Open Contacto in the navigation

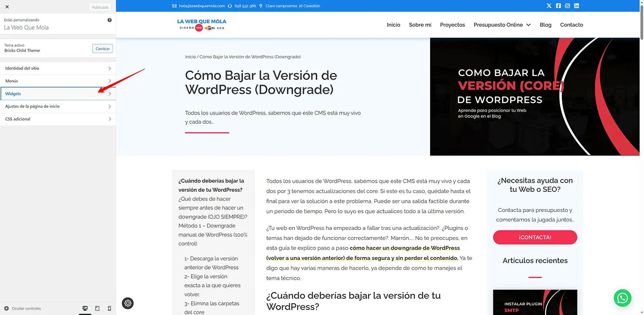click(571, 25)
